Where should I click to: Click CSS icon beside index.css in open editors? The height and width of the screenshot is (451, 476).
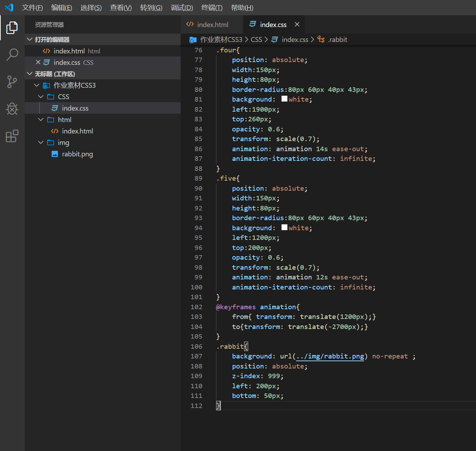click(46, 62)
